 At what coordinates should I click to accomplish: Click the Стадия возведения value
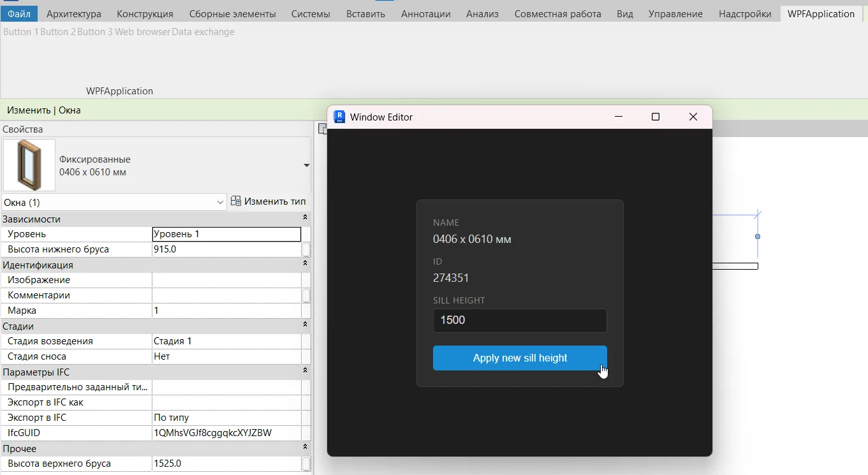(226, 341)
